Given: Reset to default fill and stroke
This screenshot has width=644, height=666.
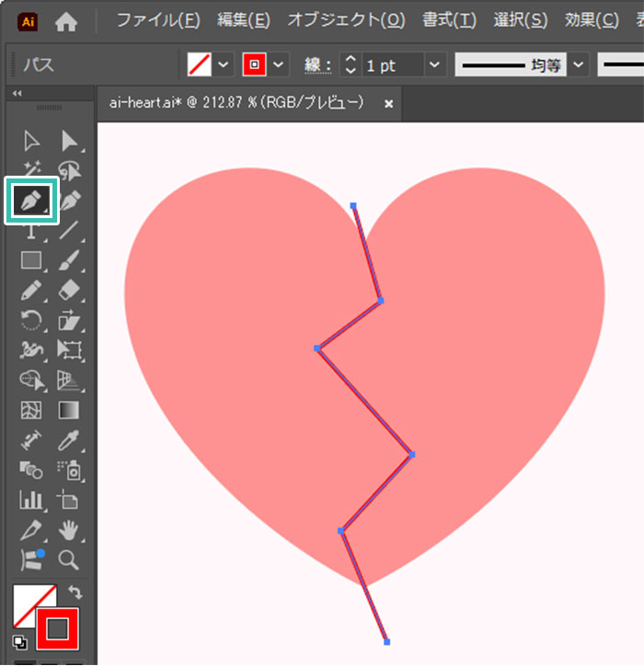Looking at the screenshot, I should tap(19, 642).
